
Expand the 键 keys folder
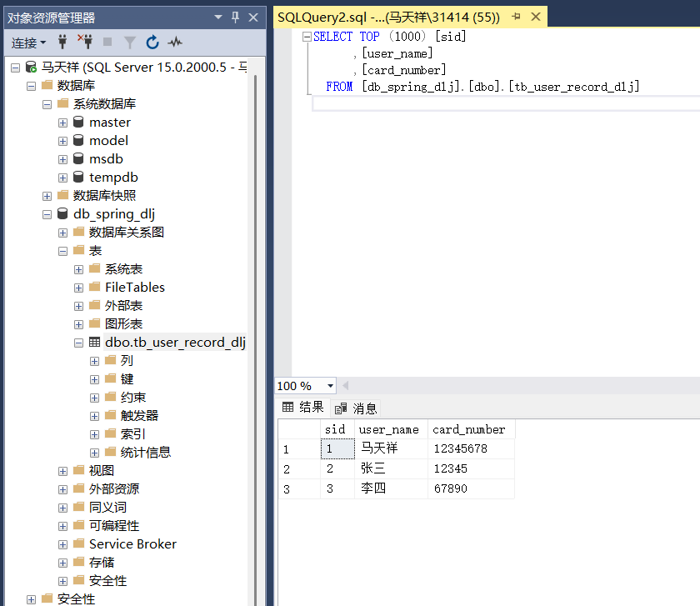click(x=94, y=379)
